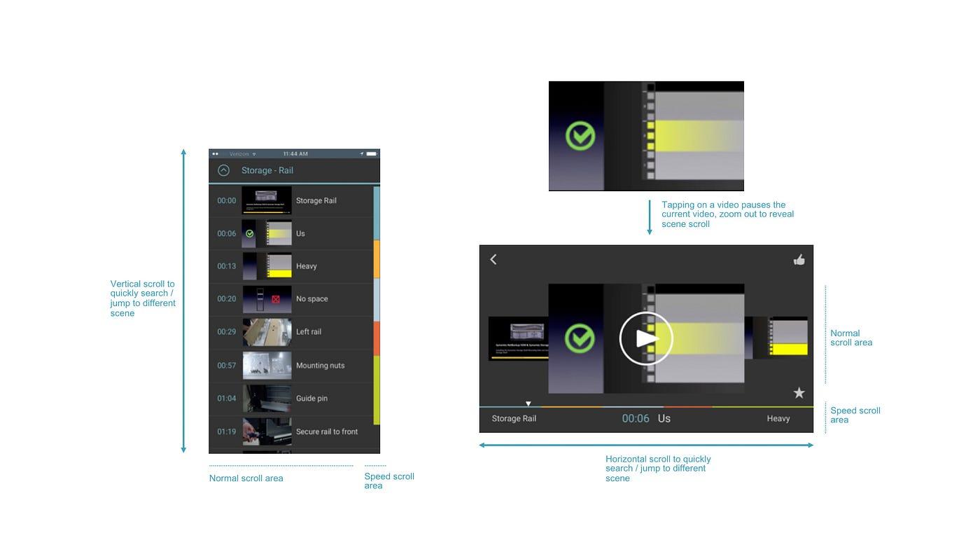Tap the Storage - Rail title
The height and width of the screenshot is (552, 980).
coord(267,170)
